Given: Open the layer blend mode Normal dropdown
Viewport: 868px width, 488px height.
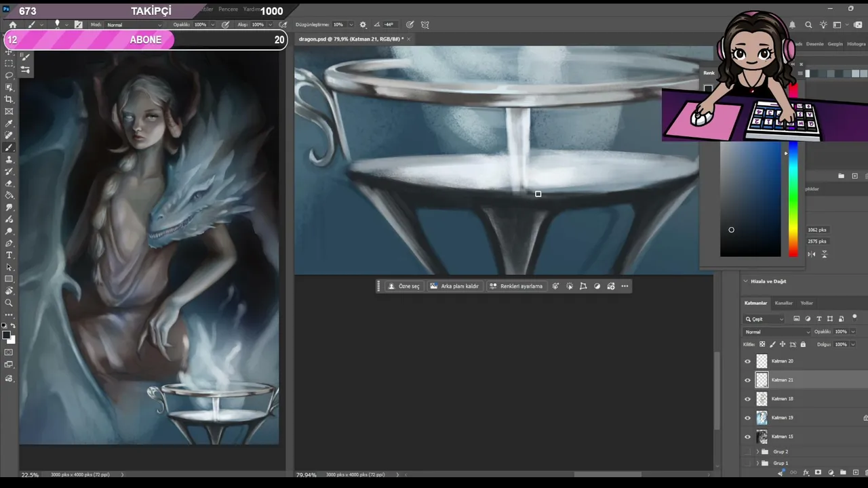Looking at the screenshot, I should [x=777, y=332].
